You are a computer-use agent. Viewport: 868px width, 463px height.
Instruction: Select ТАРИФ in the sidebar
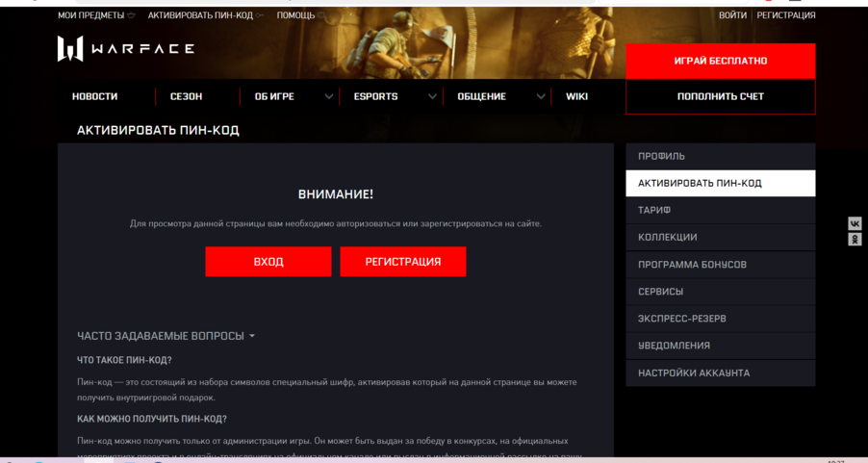(x=720, y=211)
